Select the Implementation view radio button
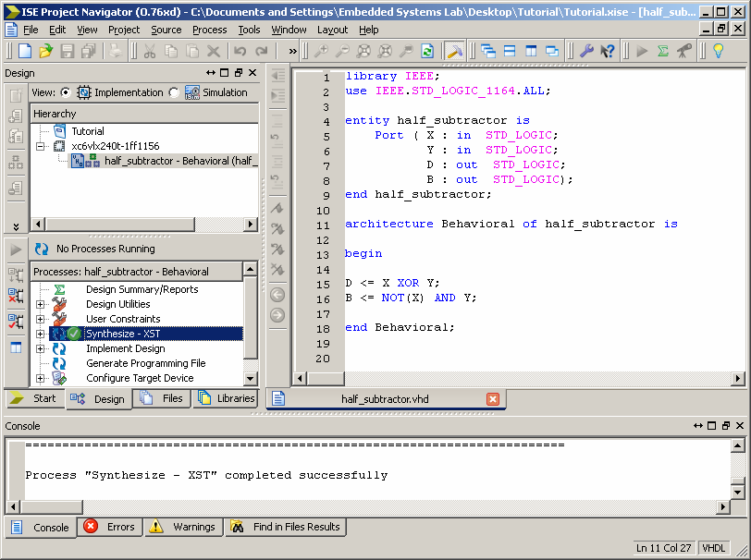 pyautogui.click(x=66, y=92)
